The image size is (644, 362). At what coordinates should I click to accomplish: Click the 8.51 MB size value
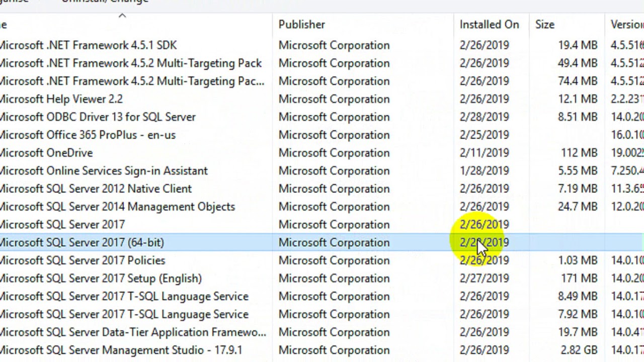[x=578, y=117]
